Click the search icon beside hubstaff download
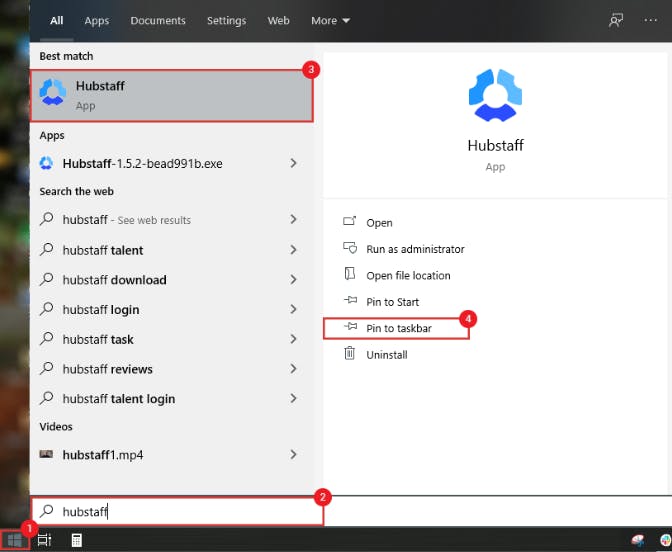672x552 pixels. [x=46, y=279]
